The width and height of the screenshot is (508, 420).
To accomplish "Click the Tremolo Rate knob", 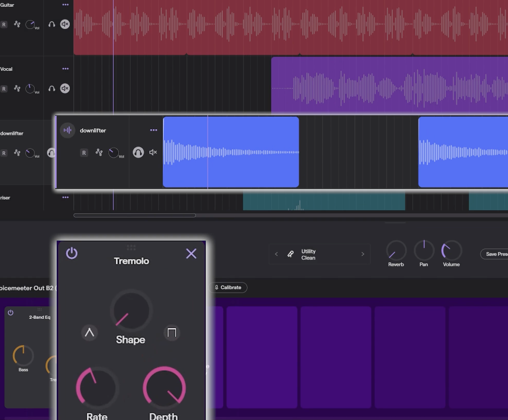I will point(97,388).
